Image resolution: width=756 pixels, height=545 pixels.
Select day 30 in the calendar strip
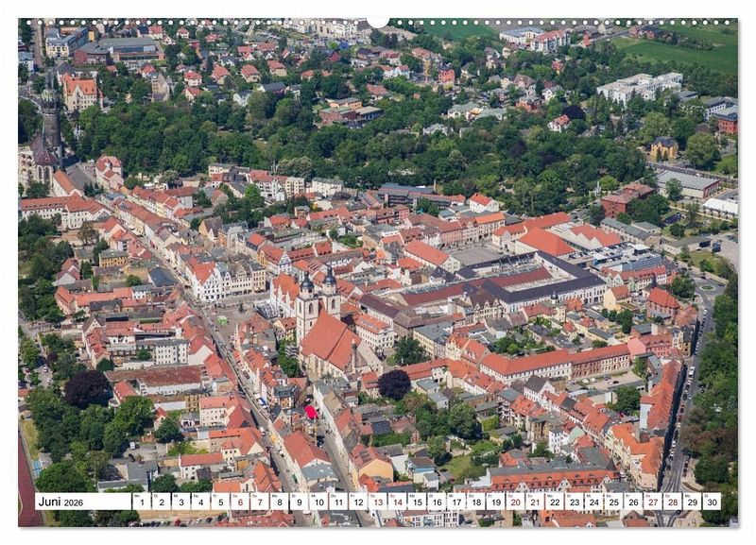point(712,502)
